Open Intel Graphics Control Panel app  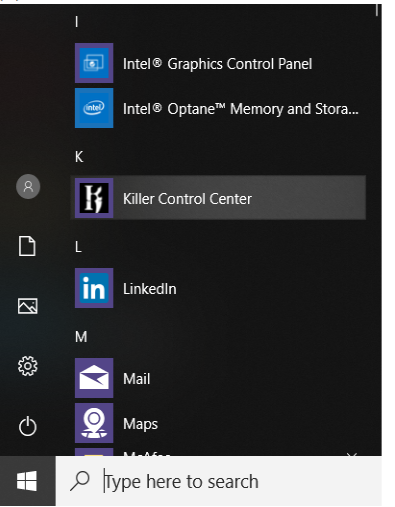coord(218,63)
